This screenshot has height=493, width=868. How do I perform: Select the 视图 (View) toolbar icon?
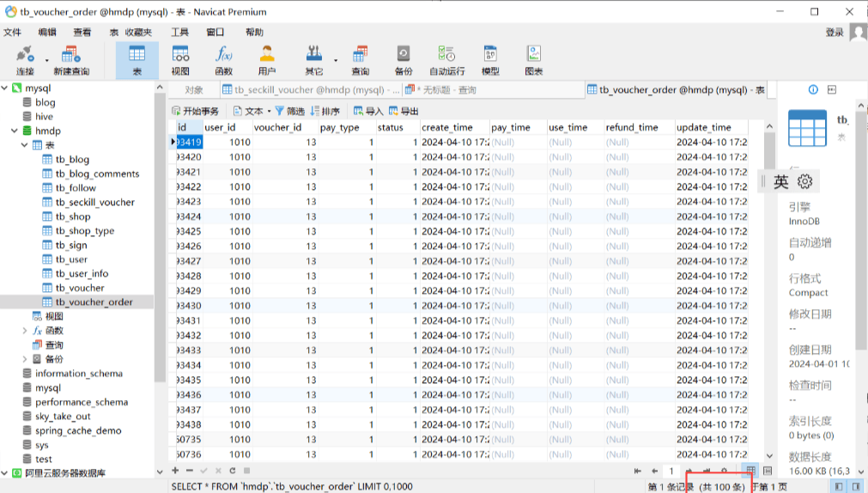click(180, 58)
